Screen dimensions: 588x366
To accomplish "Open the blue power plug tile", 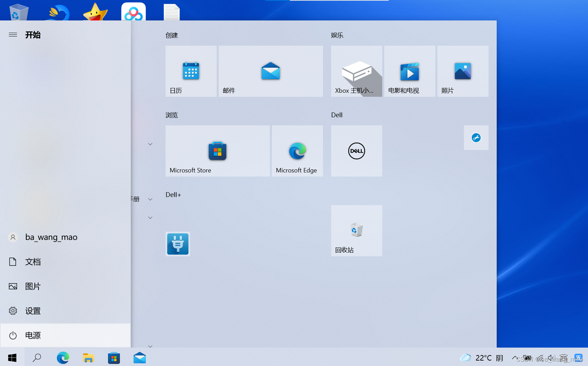I will 177,244.
